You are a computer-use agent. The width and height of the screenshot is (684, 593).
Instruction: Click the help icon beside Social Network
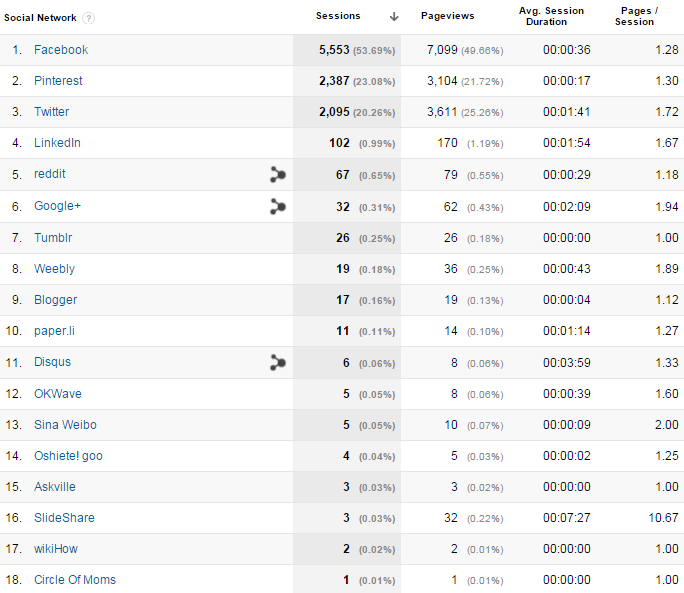pyautogui.click(x=89, y=18)
